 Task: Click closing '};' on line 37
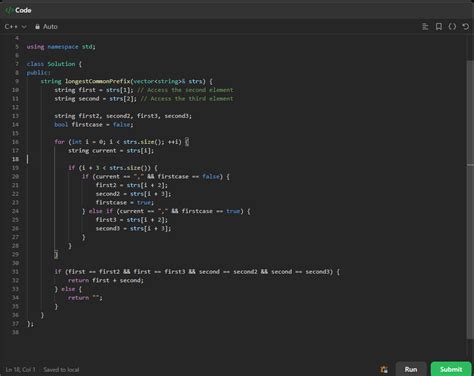[x=30, y=324]
